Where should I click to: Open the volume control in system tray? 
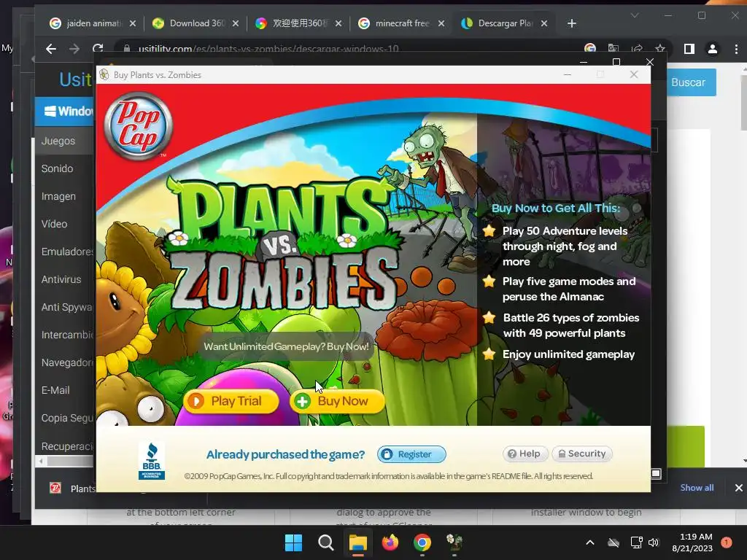coord(654,542)
